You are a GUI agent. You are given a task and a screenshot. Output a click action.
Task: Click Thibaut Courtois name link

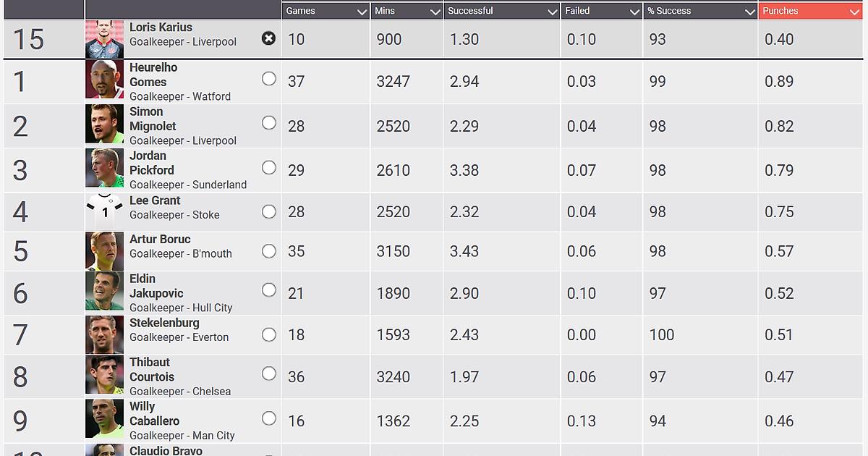click(x=151, y=369)
